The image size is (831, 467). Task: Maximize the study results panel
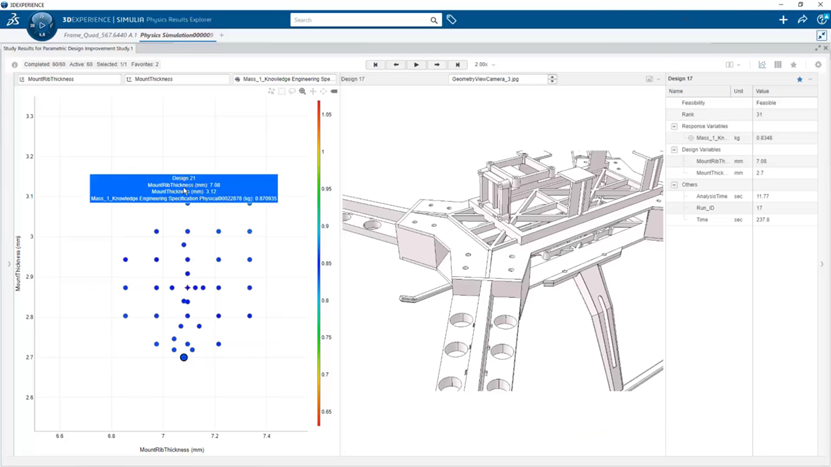tap(818, 48)
